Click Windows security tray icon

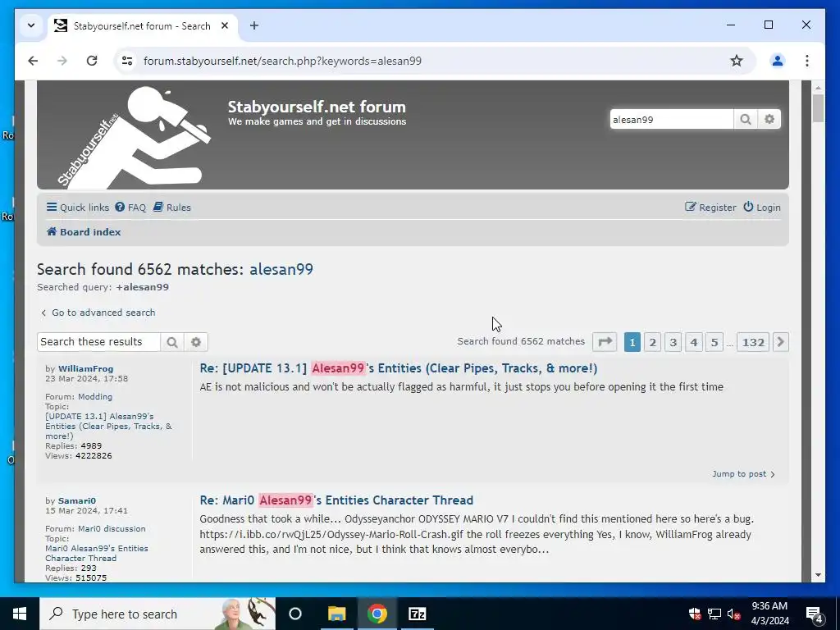[695, 614]
